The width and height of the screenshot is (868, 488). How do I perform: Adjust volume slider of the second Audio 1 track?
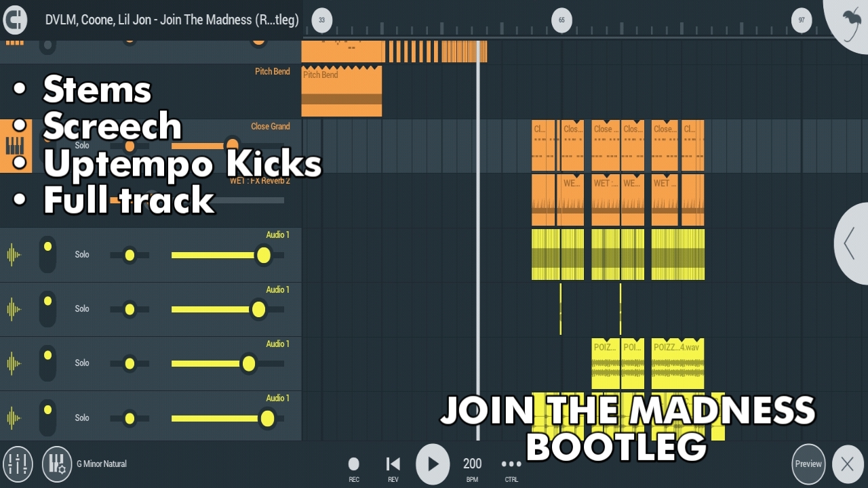(x=228, y=309)
